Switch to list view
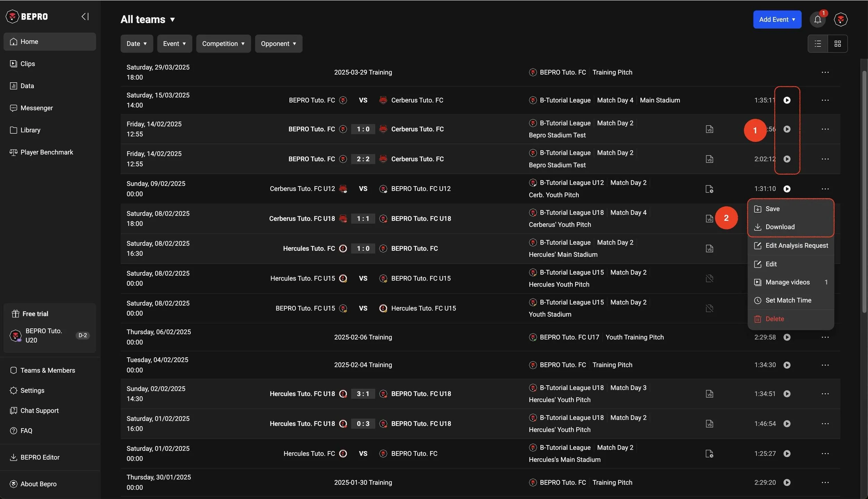Screen dimensions: 868x499 (818, 44)
